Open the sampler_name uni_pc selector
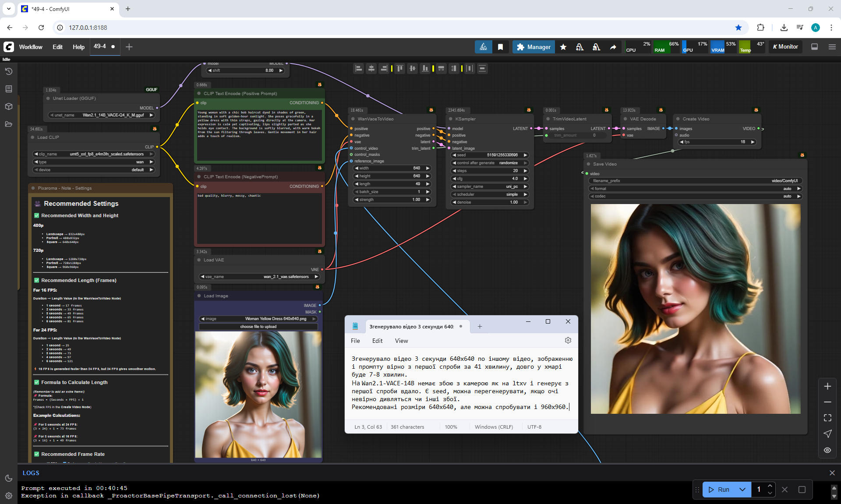The height and width of the screenshot is (504, 841). (490, 187)
